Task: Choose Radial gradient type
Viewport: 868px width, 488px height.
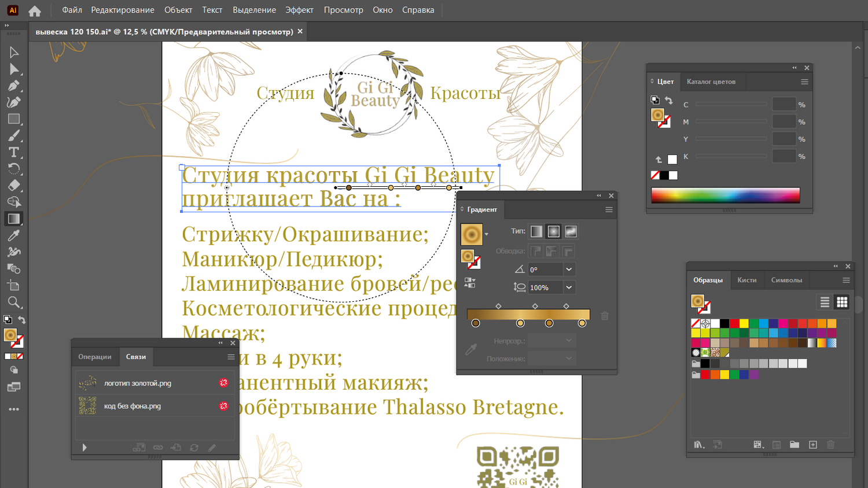Action: pos(554,231)
